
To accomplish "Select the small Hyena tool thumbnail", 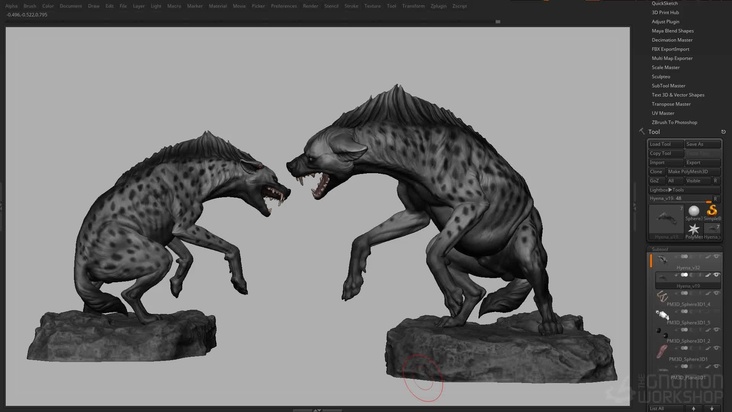I will tap(712, 229).
